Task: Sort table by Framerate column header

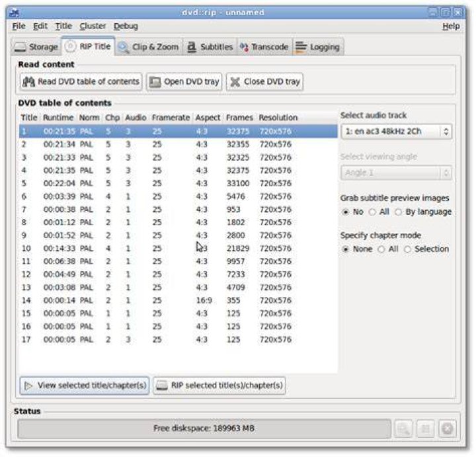Action: point(171,118)
